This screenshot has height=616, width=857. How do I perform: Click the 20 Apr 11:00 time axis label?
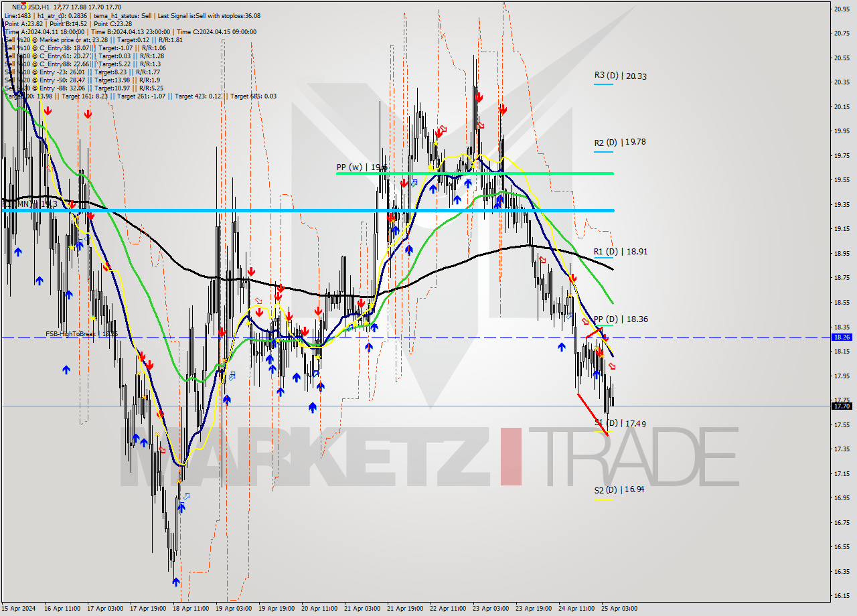coord(321,609)
